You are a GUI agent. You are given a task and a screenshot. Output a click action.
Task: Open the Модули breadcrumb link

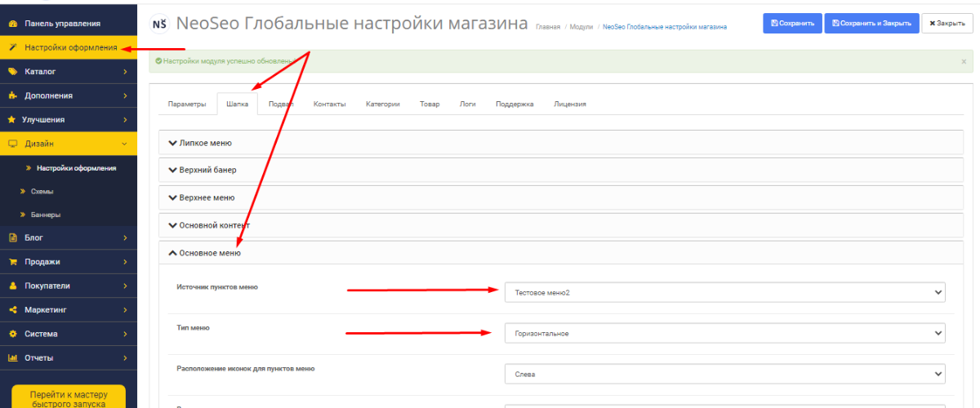(x=581, y=27)
